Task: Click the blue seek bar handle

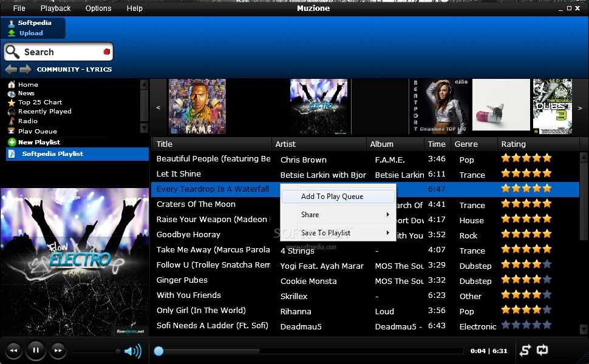Action: (x=159, y=351)
